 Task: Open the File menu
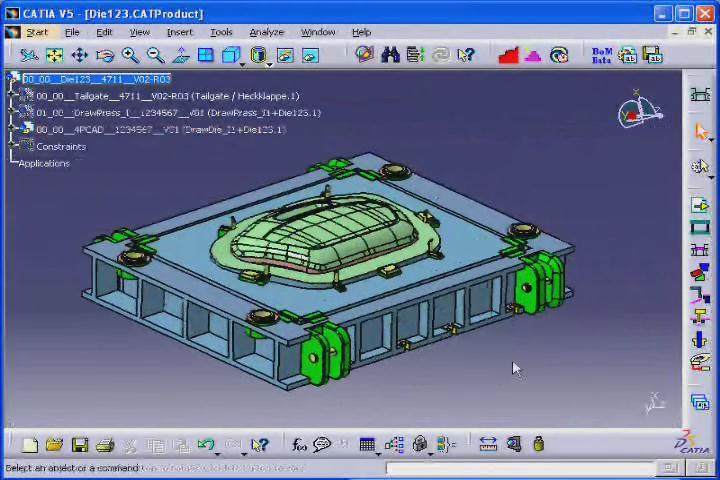coord(72,32)
